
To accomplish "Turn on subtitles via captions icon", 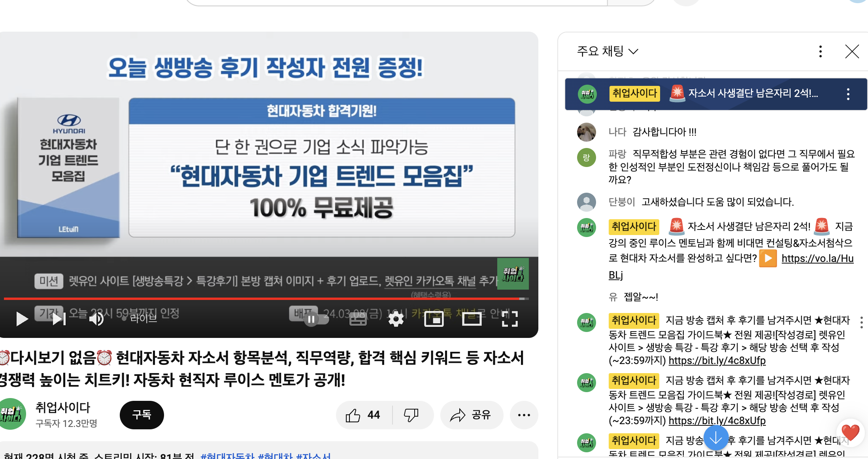I will tap(358, 319).
